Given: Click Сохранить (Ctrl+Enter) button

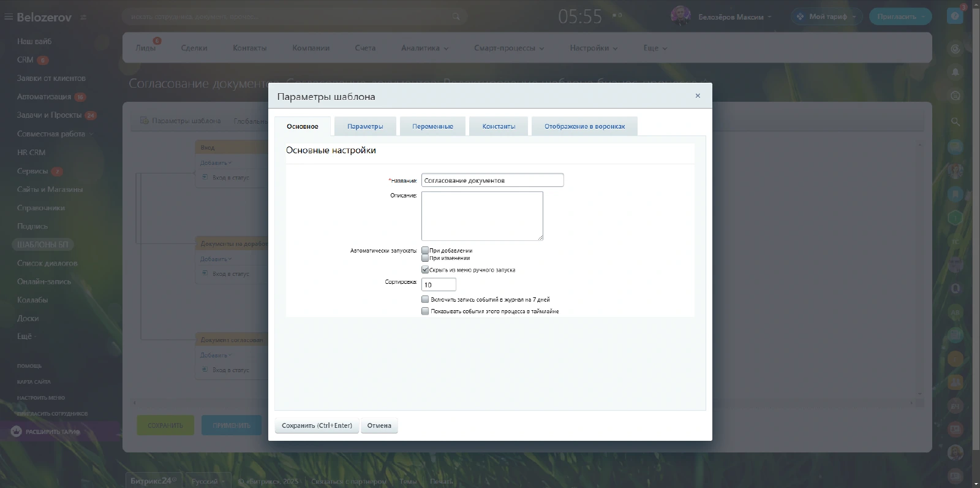Looking at the screenshot, I should click(317, 425).
